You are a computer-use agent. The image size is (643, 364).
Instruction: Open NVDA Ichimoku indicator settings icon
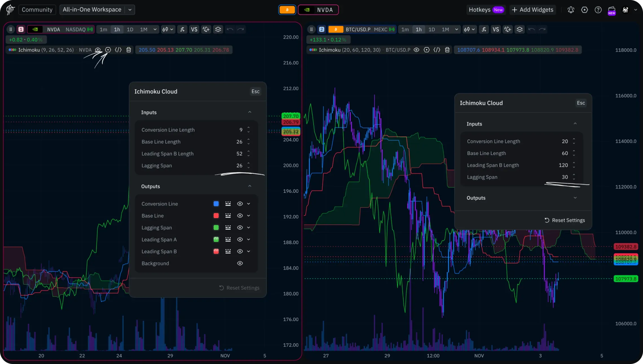coord(108,50)
